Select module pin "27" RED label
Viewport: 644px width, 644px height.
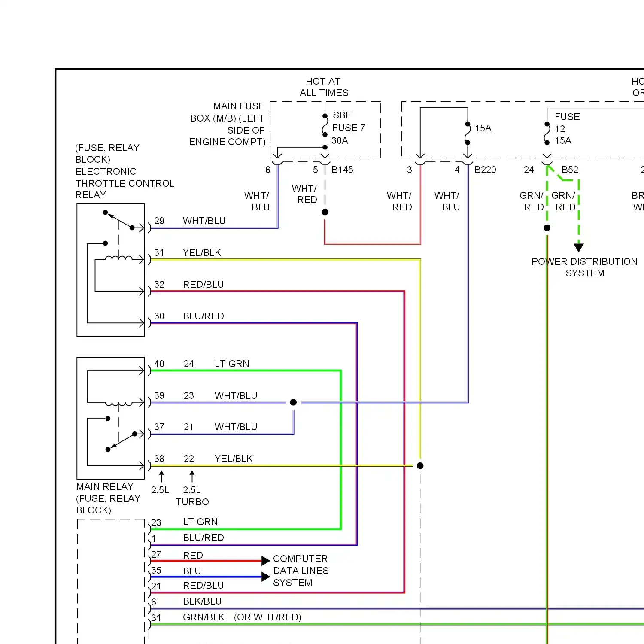[x=193, y=555]
